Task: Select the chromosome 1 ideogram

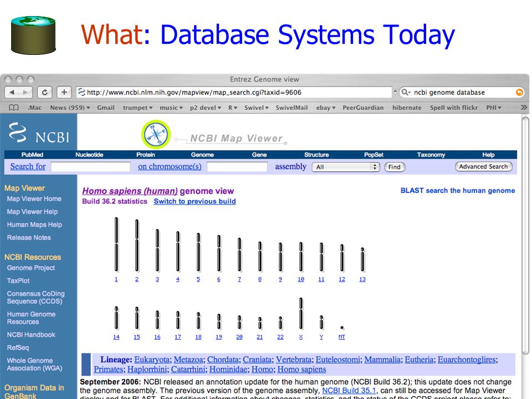Action: (x=116, y=244)
